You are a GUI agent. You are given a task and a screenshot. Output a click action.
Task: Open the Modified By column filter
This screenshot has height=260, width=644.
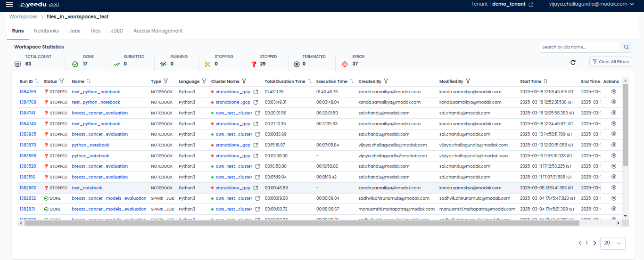[468, 81]
